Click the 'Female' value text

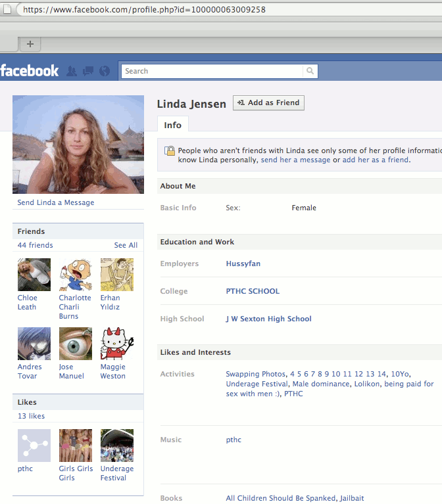click(x=304, y=208)
